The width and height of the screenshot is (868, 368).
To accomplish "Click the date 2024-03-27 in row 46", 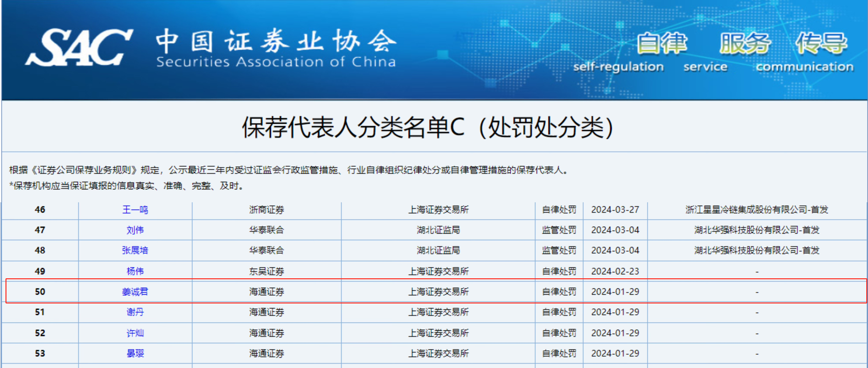I will [615, 210].
